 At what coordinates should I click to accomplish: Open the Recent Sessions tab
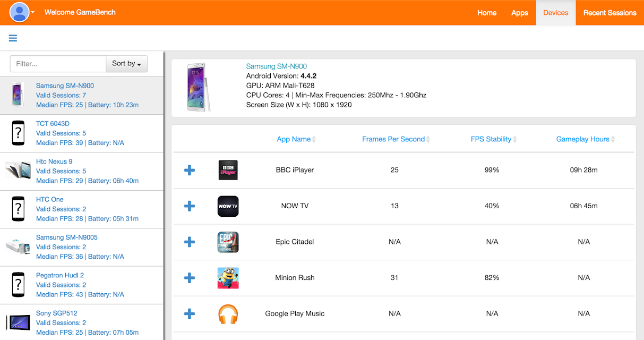pyautogui.click(x=609, y=13)
